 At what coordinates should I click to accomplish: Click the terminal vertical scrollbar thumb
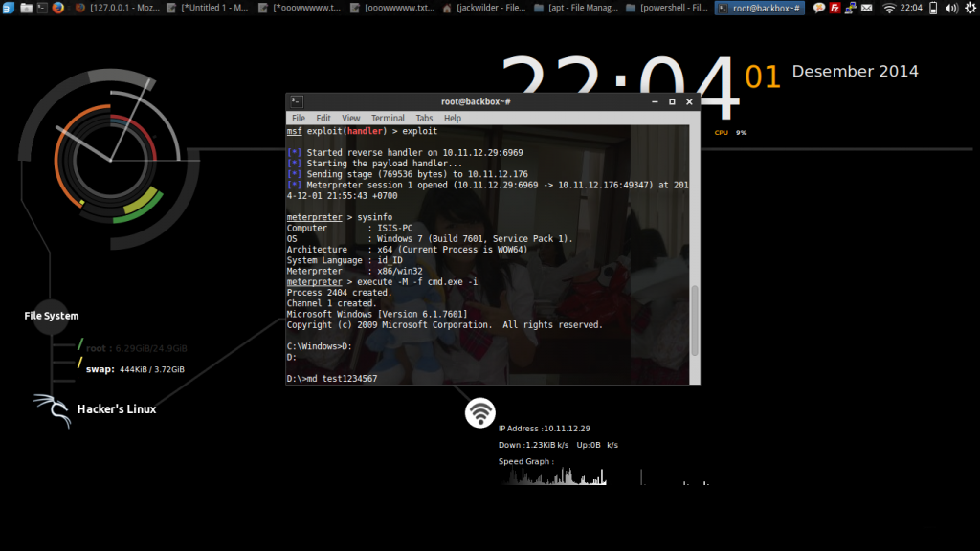point(695,320)
